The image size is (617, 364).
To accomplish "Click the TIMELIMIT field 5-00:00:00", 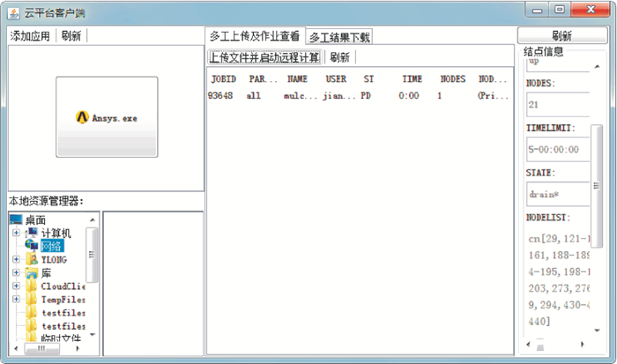I will (x=557, y=150).
